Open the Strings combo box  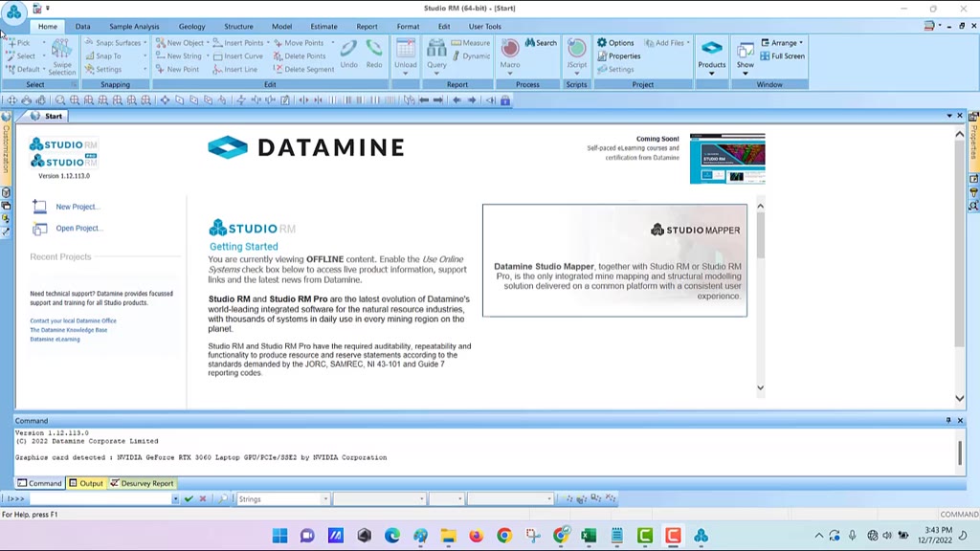[283, 498]
